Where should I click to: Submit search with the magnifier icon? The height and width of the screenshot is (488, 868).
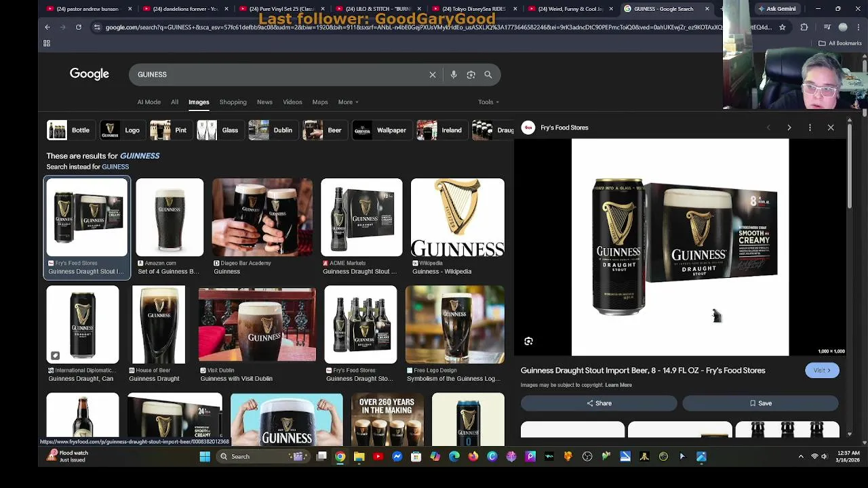[x=488, y=75]
